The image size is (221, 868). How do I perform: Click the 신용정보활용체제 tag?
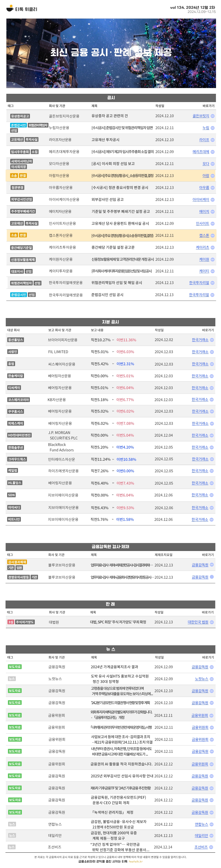click(23, 260)
